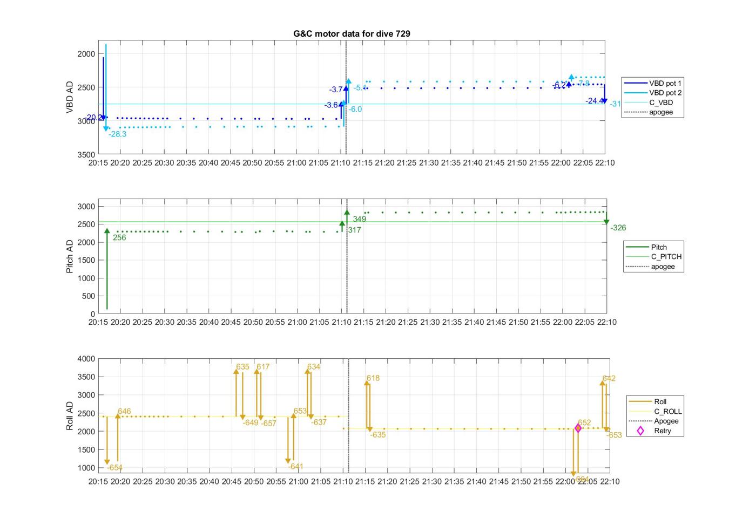
Task: Click the VBD AD y-axis label
Action: click(70, 97)
